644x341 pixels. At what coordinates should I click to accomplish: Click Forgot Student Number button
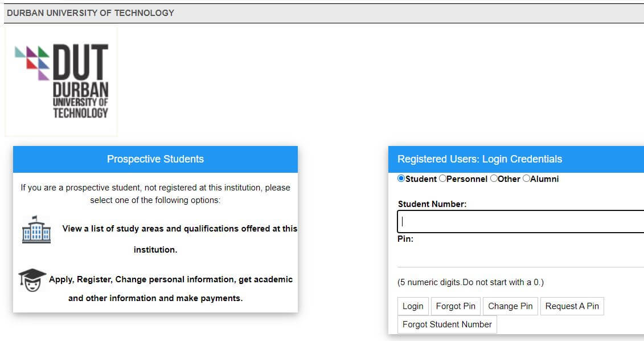click(447, 324)
